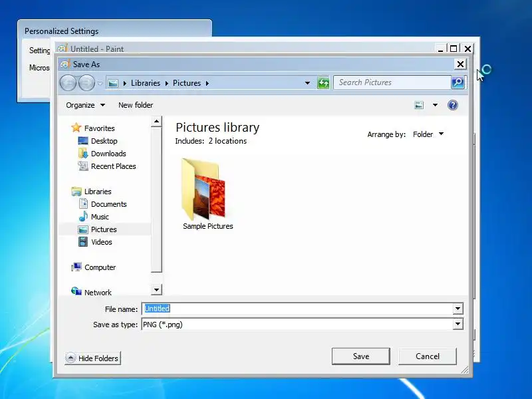Open the Videos library
532x399 pixels.
point(102,242)
